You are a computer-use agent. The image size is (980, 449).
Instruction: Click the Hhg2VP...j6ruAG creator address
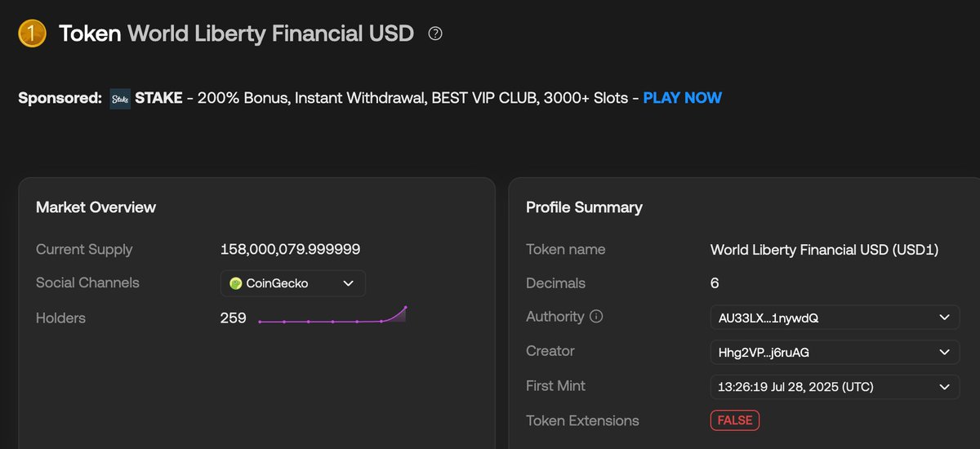pyautogui.click(x=764, y=352)
